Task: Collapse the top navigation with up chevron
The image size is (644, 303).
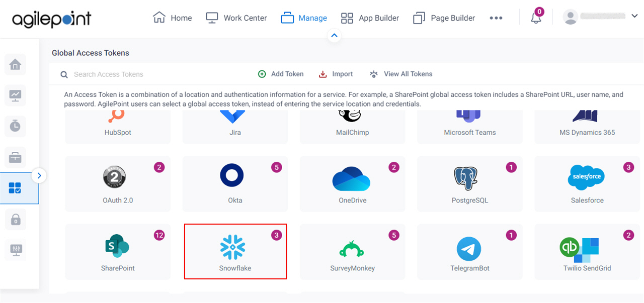Action: tap(334, 36)
